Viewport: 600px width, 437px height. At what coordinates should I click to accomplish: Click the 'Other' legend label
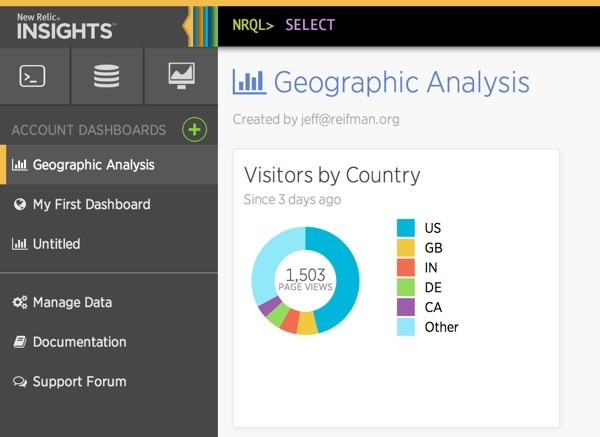pyautogui.click(x=441, y=327)
